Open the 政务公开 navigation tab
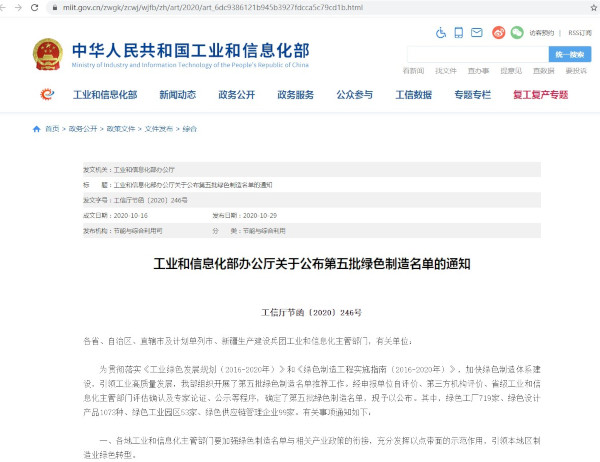The height and width of the screenshot is (462, 600). tap(236, 95)
